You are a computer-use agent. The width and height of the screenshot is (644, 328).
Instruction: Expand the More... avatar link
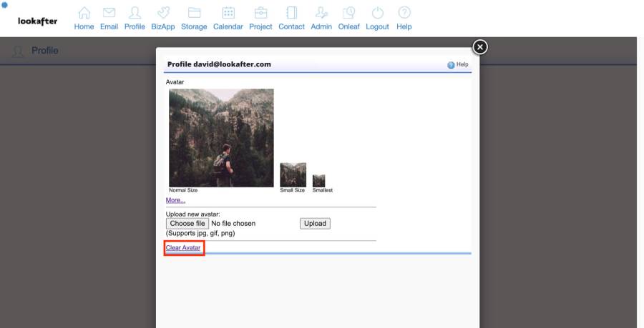[x=175, y=200]
